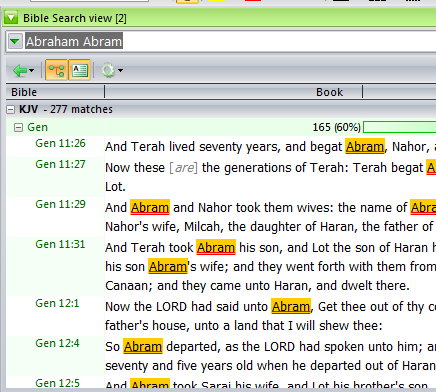The image size is (436, 392).
Task: Open the back arrow's dropdown menu
Action: [32, 70]
